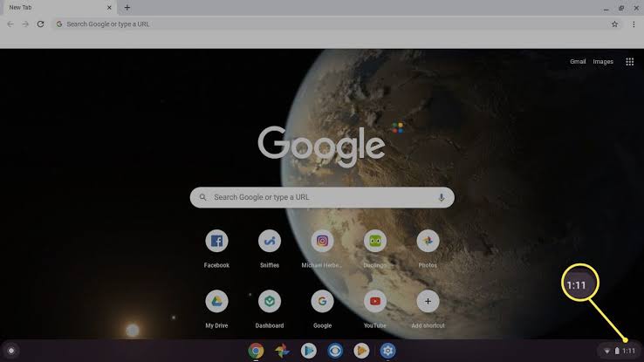Click the Google search box on the page

click(x=321, y=197)
